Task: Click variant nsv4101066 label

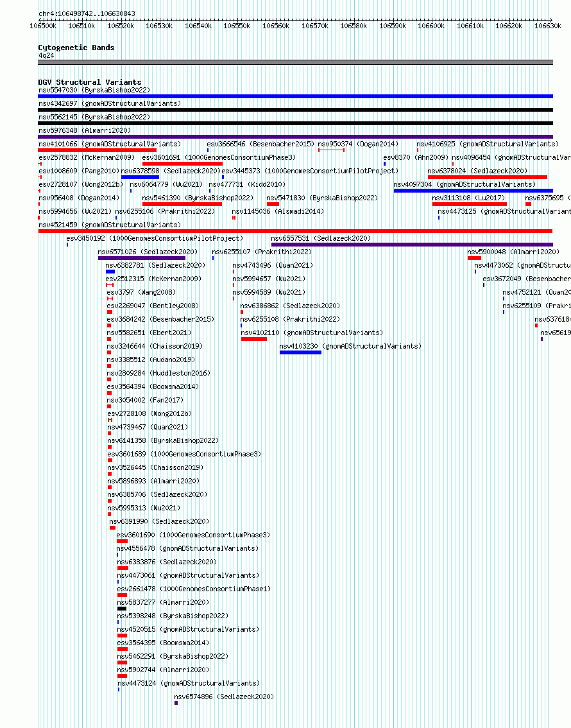Action: [x=110, y=144]
